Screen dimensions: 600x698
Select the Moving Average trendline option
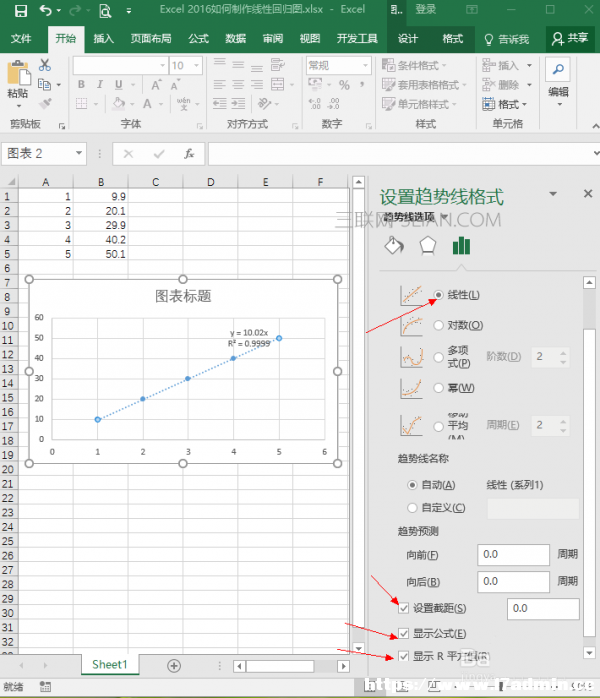438,426
